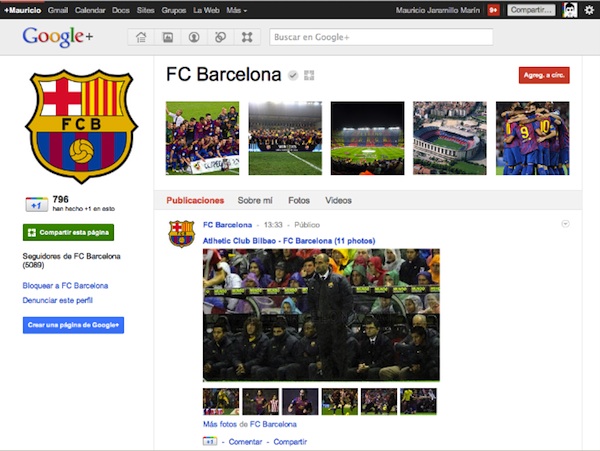
Task: Click Más fotos de FC Barcelona link
Action: pos(250,424)
